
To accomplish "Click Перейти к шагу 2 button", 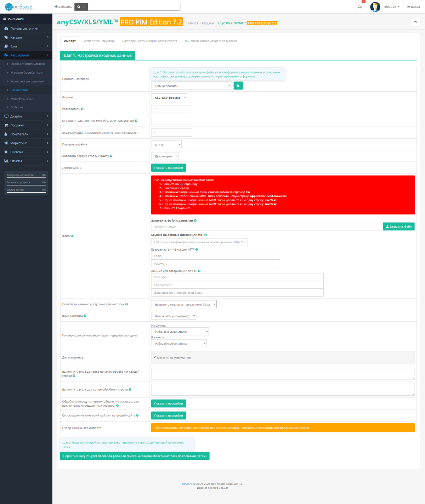I will 135,456.
